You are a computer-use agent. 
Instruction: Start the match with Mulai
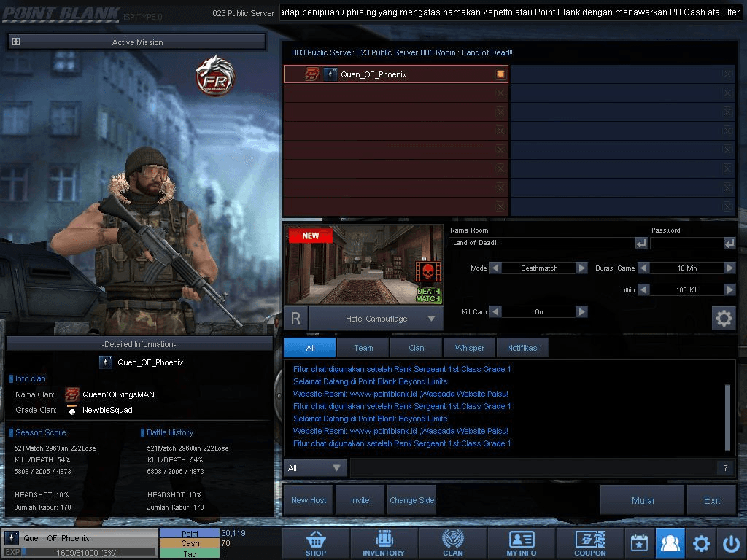click(x=643, y=500)
